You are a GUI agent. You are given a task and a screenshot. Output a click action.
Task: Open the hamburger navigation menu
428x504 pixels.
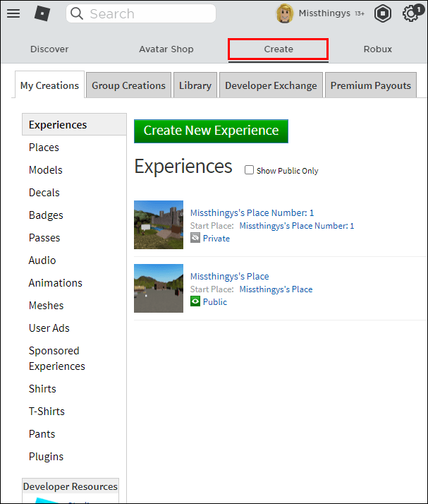point(13,13)
